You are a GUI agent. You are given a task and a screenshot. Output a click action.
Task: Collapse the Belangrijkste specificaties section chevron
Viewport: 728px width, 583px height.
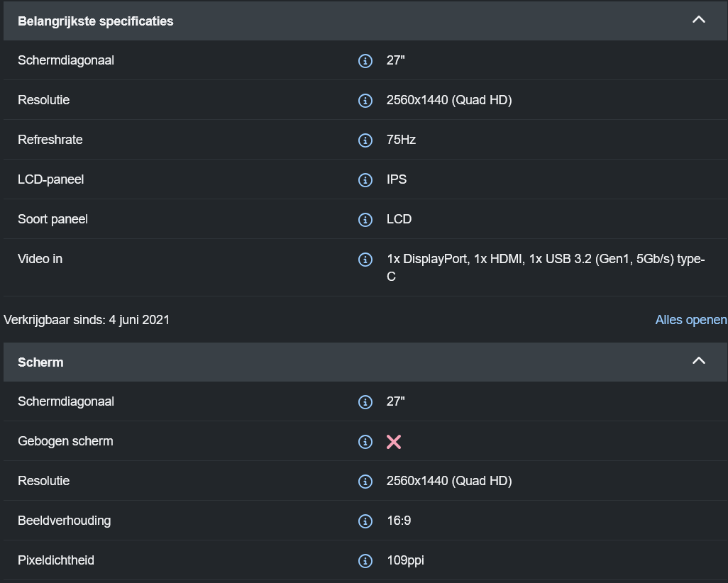699,20
